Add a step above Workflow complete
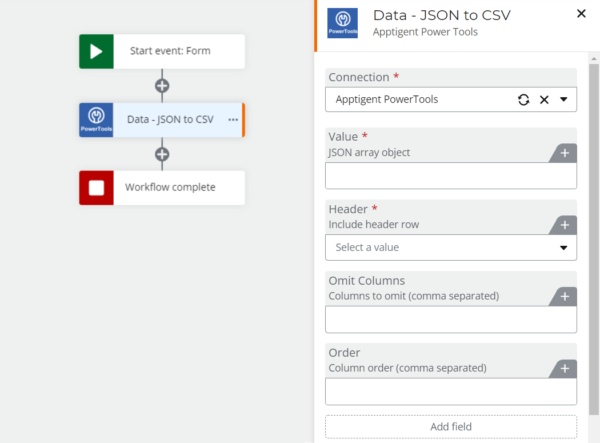 click(162, 154)
